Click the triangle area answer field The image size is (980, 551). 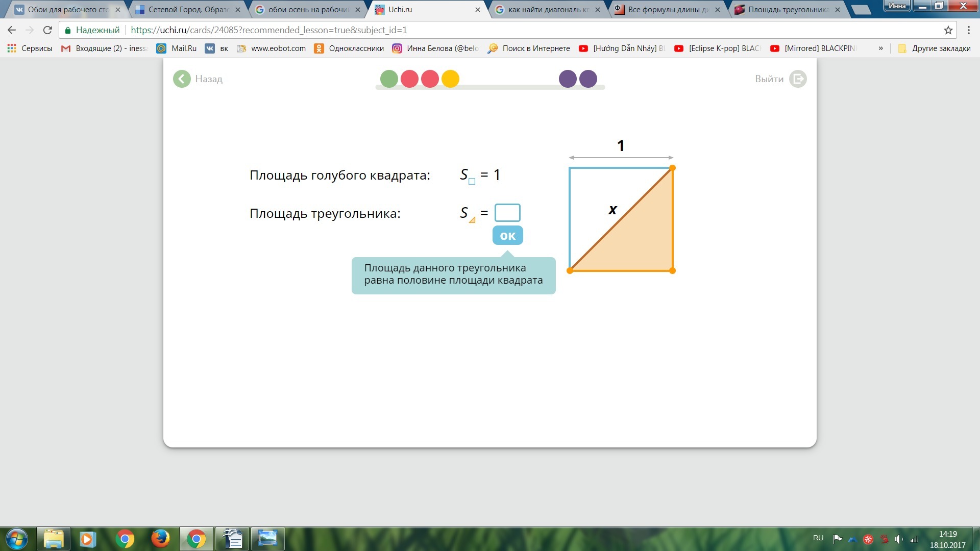(507, 213)
